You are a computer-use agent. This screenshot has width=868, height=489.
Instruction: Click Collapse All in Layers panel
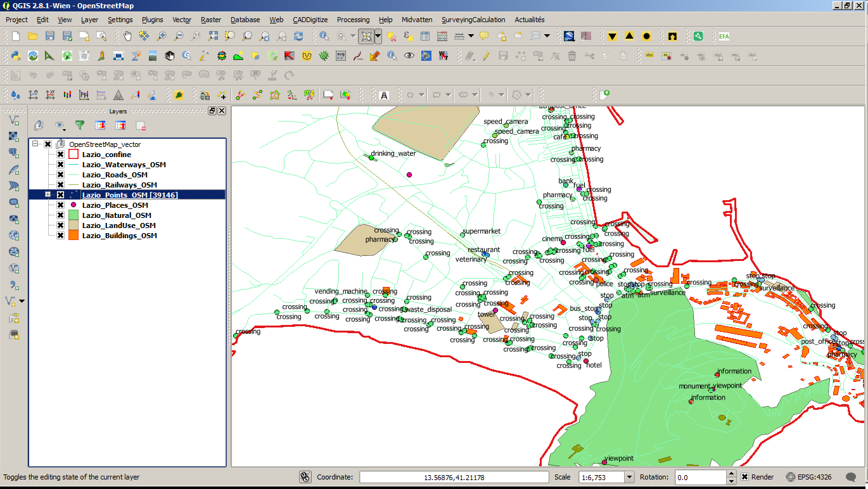[x=120, y=125]
